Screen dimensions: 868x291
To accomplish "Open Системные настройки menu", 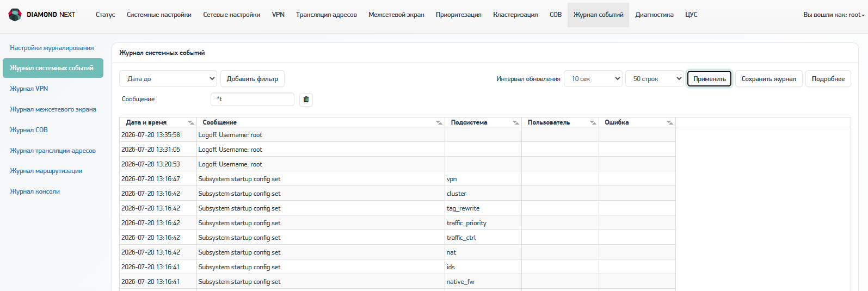I will (159, 15).
